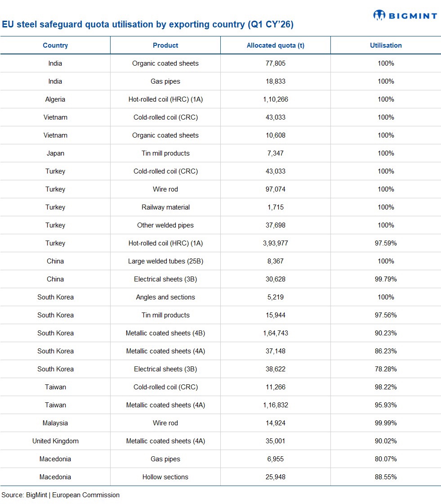
Task: Click the Allocated quota (t) header
Action: pyautogui.click(x=276, y=45)
